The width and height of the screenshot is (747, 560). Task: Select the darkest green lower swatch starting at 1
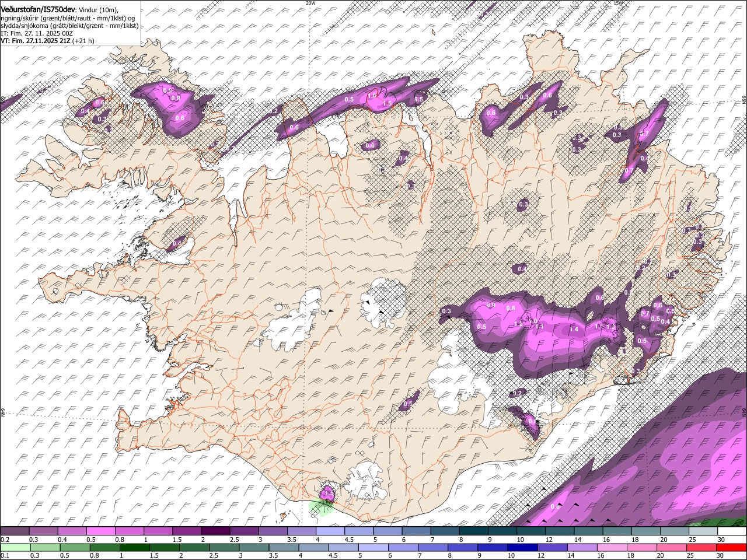pyautogui.click(x=134, y=547)
